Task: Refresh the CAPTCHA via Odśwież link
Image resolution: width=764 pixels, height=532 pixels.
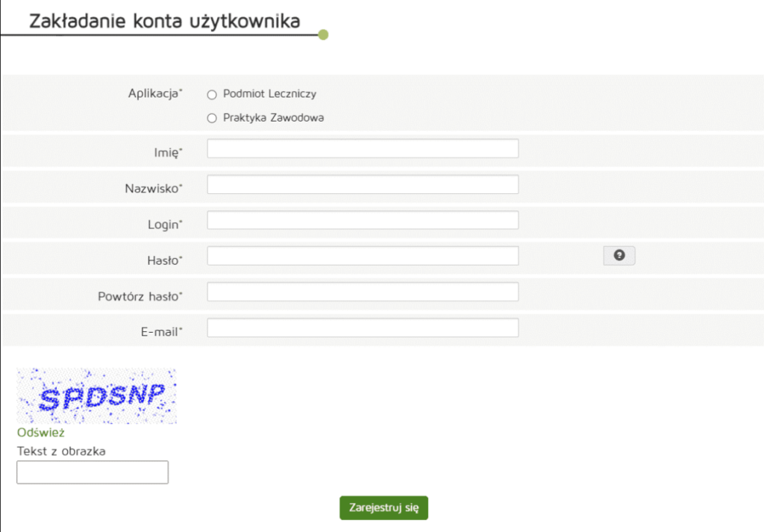Action: point(41,433)
